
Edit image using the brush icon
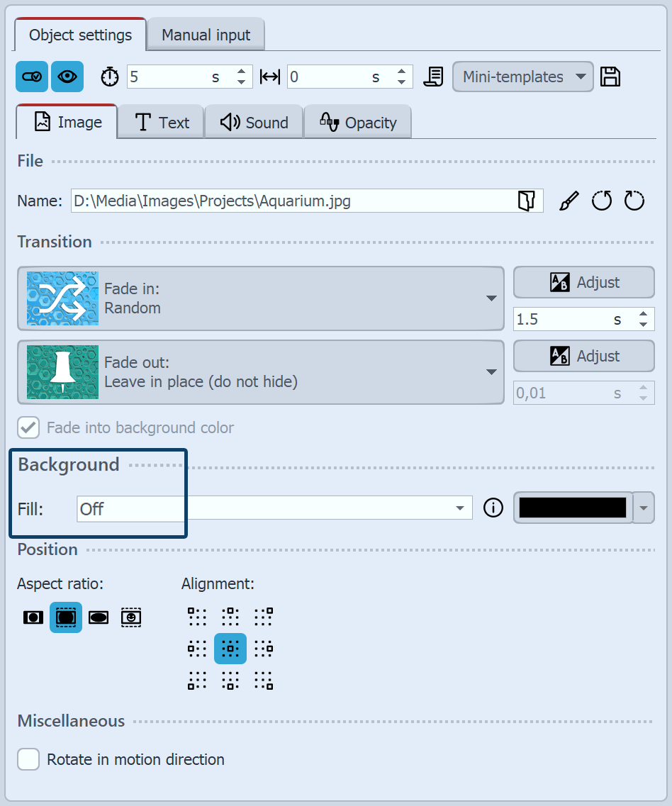(569, 201)
